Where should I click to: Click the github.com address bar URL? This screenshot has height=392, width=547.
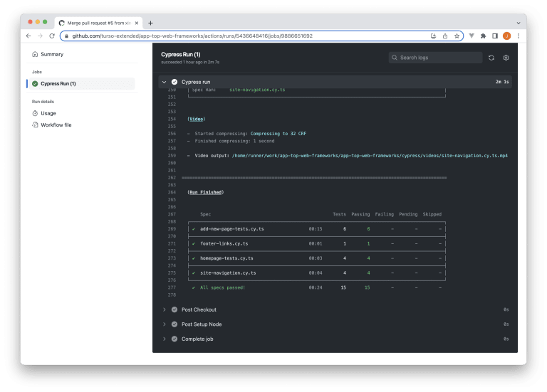pyautogui.click(x=192, y=36)
